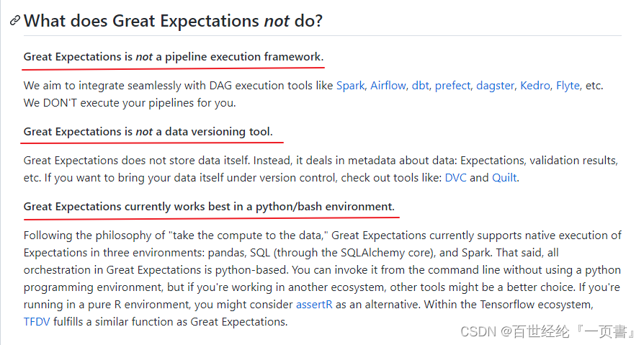Follow the TFDV link
The image size is (644, 345).
[37, 321]
